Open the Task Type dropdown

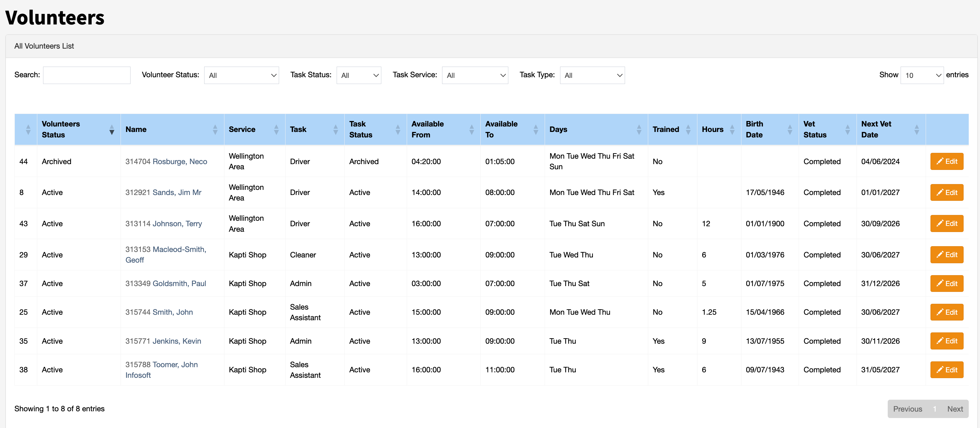click(592, 75)
